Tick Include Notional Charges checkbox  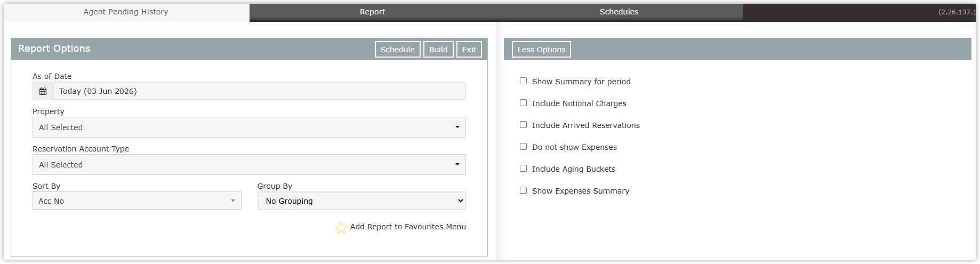point(523,103)
